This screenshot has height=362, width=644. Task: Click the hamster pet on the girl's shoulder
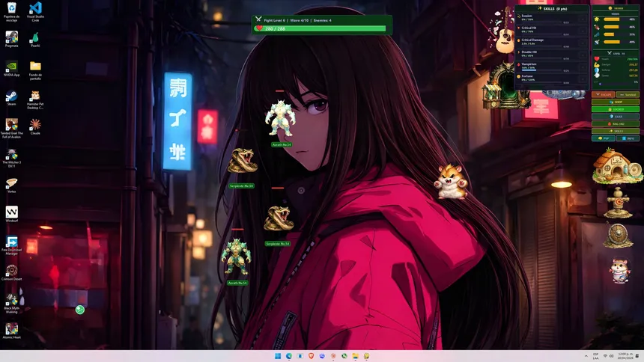451,182
